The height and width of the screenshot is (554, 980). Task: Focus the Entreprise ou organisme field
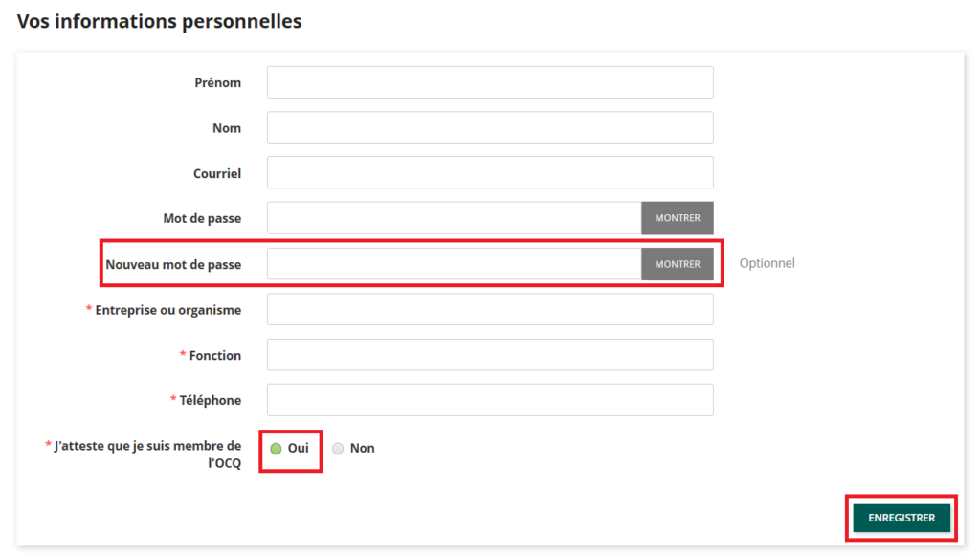tap(490, 310)
